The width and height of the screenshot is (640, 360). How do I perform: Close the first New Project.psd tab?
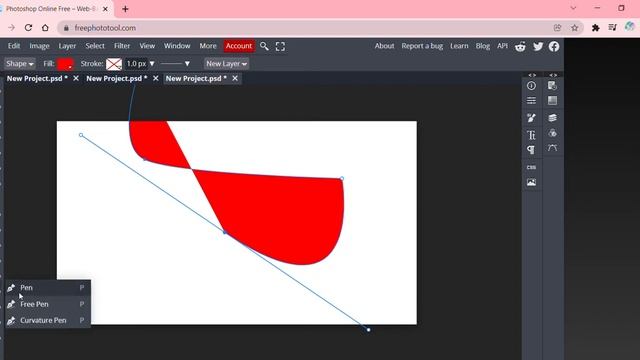click(76, 78)
